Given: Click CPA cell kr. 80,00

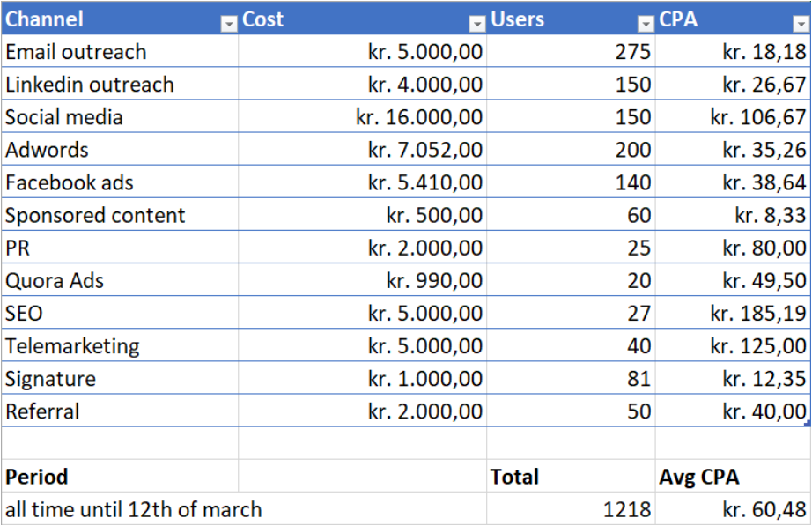Looking at the screenshot, I should (733, 248).
